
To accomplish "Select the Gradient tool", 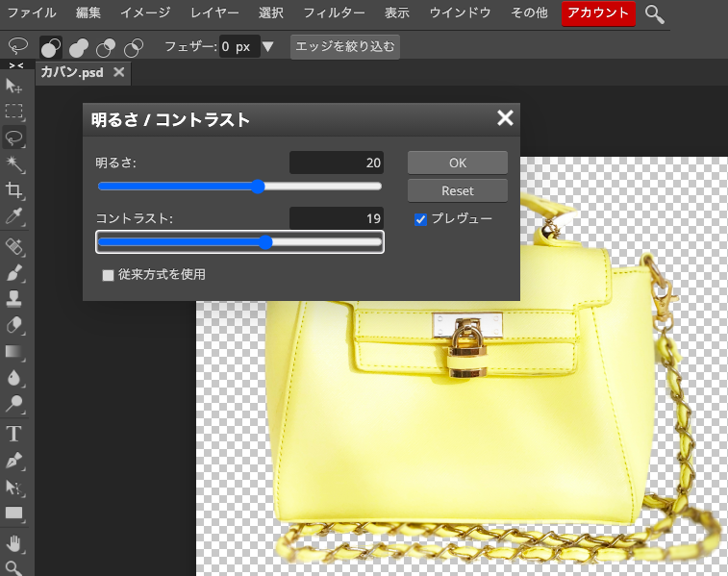I will [x=13, y=351].
